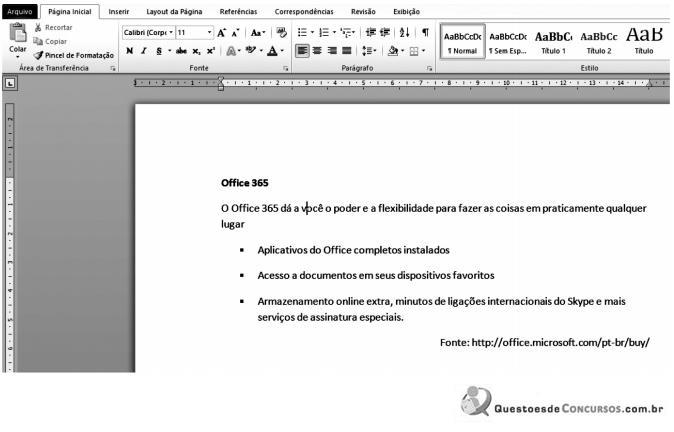Decrease the paragraph indent
The width and height of the screenshot is (674, 432).
tap(371, 33)
